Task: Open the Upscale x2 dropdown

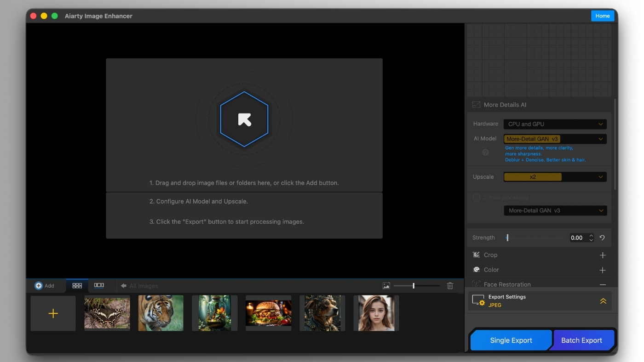Action: (x=555, y=177)
